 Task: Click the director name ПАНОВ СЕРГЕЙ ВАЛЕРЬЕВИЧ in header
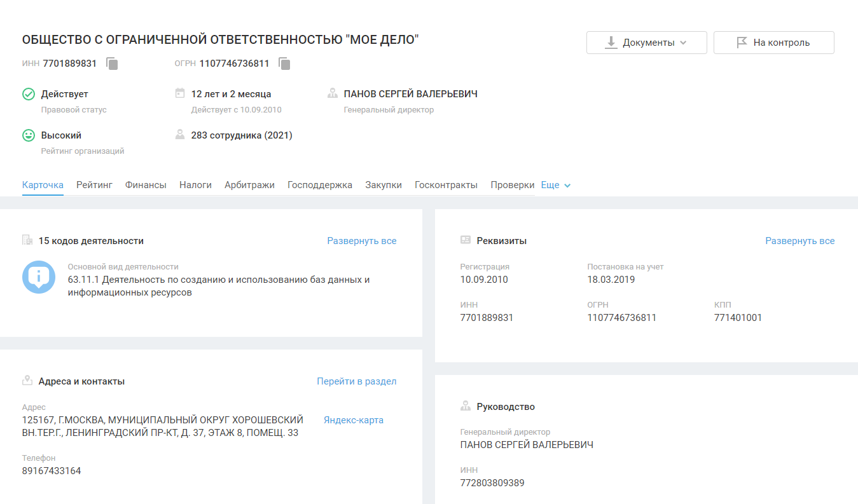[410, 94]
